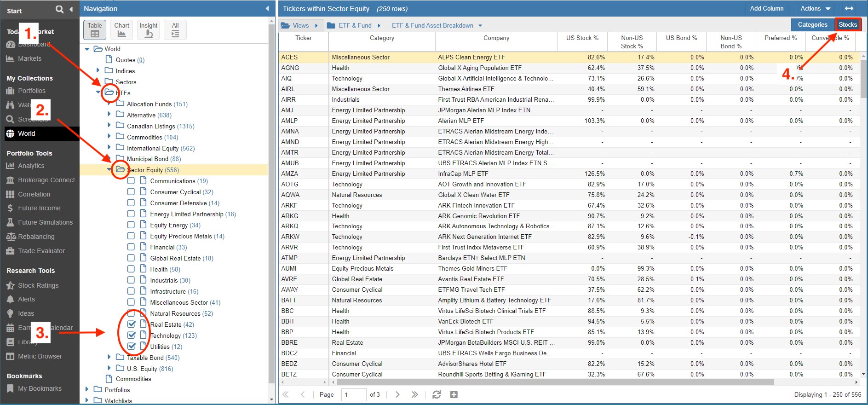
Task: Expand Taxable Bond folder
Action: [109, 357]
